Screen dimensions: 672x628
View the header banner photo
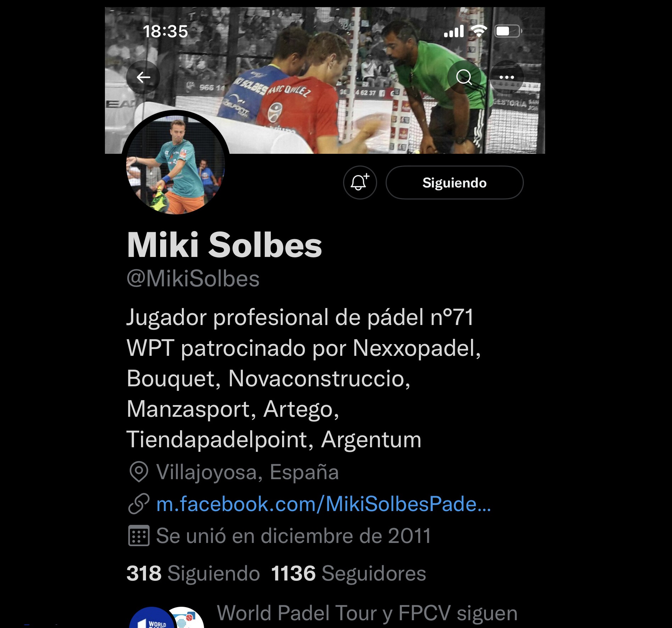[325, 80]
